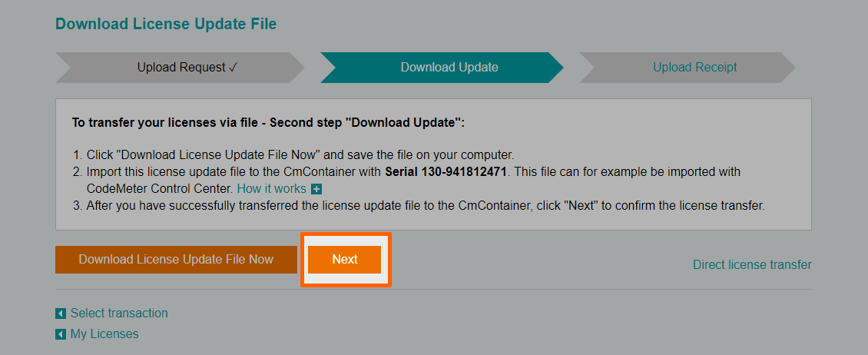Switch to the Upload Receipt step
This screenshot has height=355, width=868.
tap(694, 68)
